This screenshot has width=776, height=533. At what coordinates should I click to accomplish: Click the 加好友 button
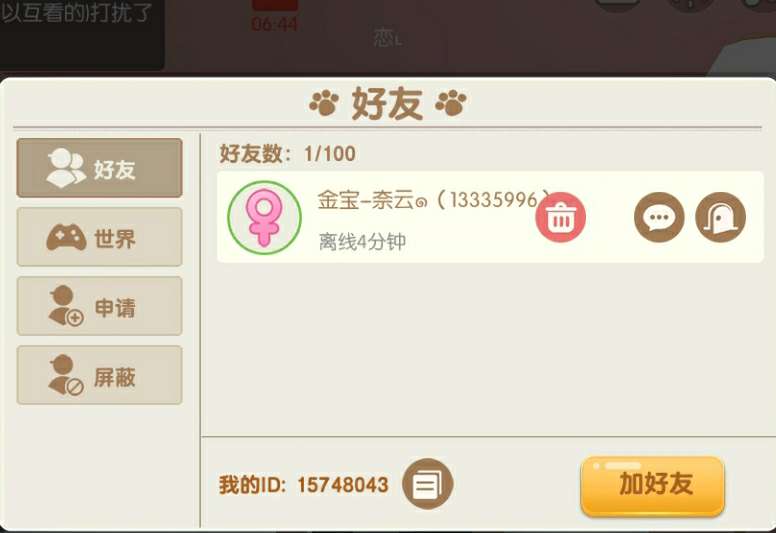coord(652,486)
